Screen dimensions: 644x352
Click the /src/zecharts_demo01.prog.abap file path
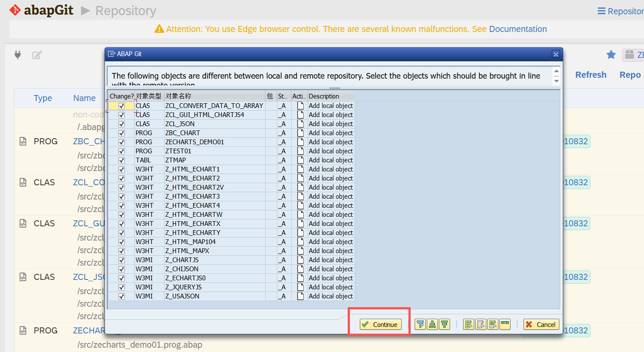click(140, 345)
